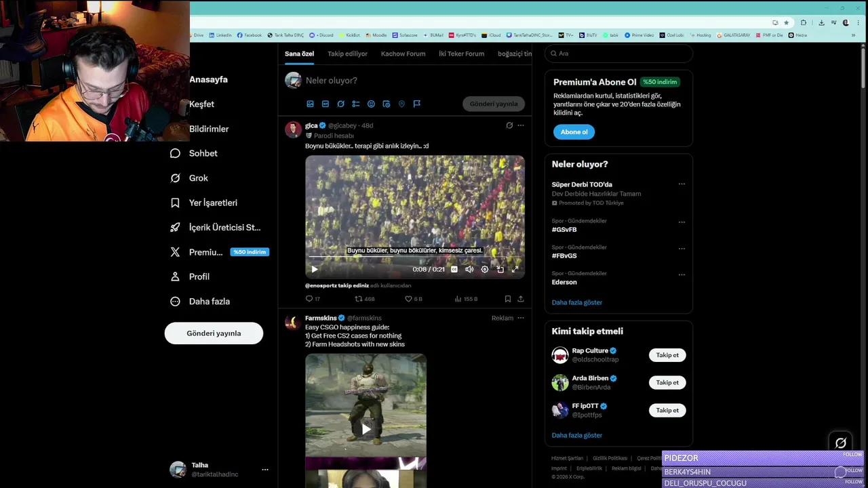
Task: Open the @enosportz takip ediniz source link
Action: 337,285
